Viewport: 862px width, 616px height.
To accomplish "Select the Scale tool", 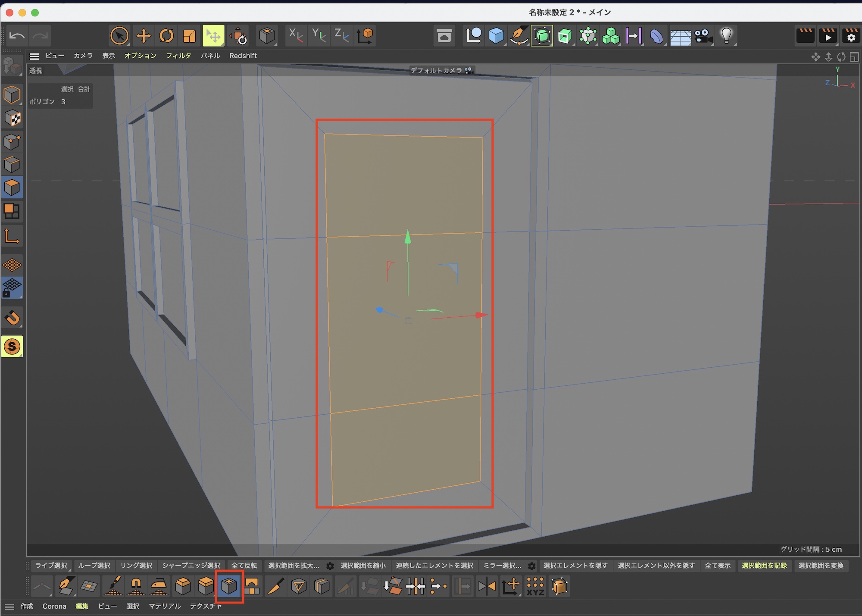I will click(190, 36).
